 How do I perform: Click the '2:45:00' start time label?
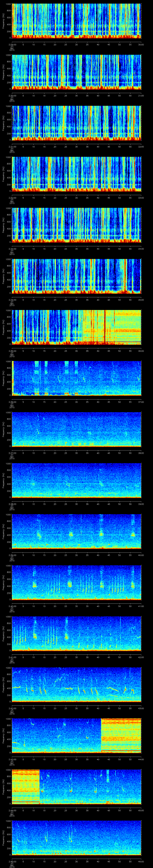click(12, 861)
